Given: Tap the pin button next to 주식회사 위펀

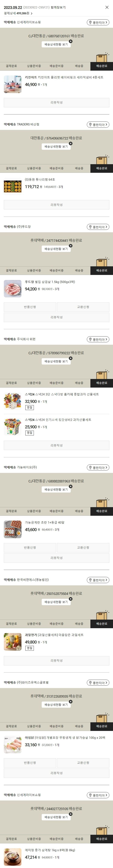Looking at the screenshot, I should click(x=98, y=339).
